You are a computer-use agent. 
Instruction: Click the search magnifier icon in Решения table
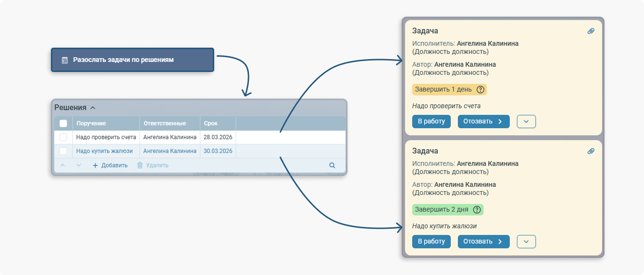click(x=332, y=165)
